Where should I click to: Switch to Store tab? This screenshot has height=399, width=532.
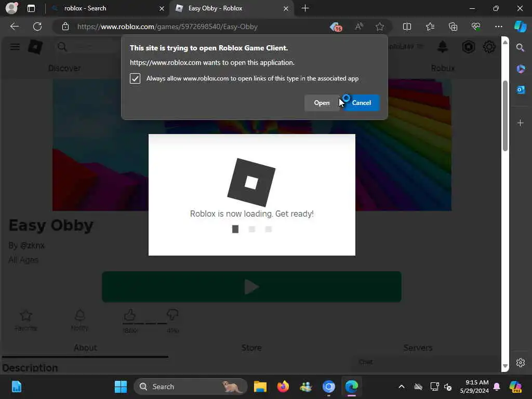click(x=251, y=348)
